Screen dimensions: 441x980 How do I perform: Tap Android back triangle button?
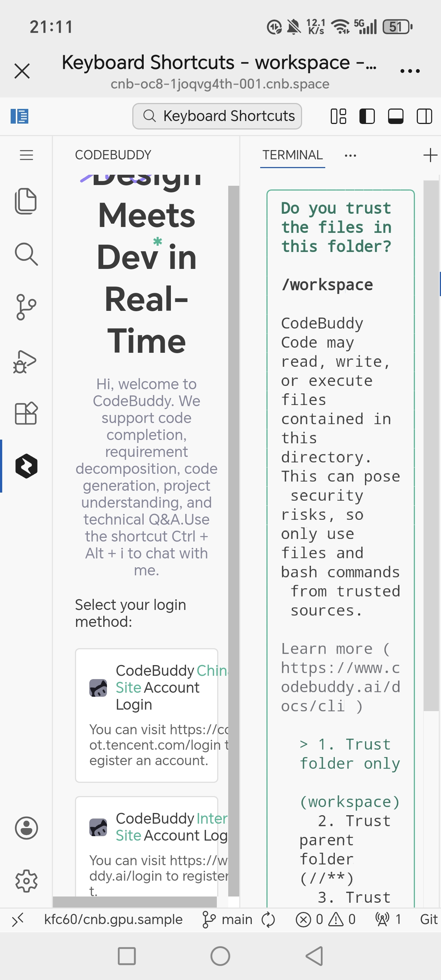(x=315, y=956)
